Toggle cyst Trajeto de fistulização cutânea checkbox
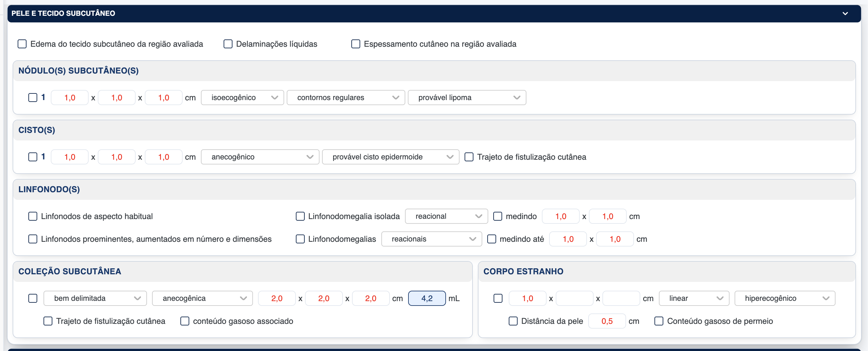Viewport: 868px width, 351px height. point(469,157)
